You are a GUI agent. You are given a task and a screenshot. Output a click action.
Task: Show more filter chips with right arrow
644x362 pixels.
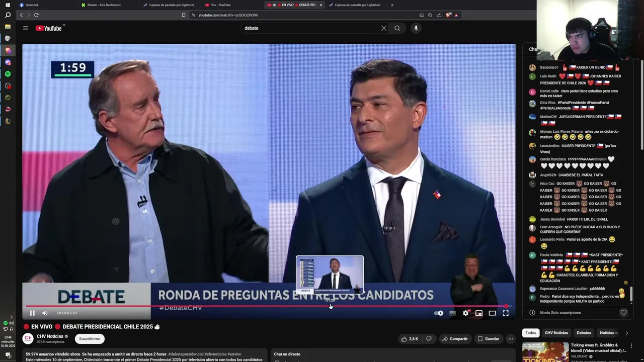click(x=626, y=333)
